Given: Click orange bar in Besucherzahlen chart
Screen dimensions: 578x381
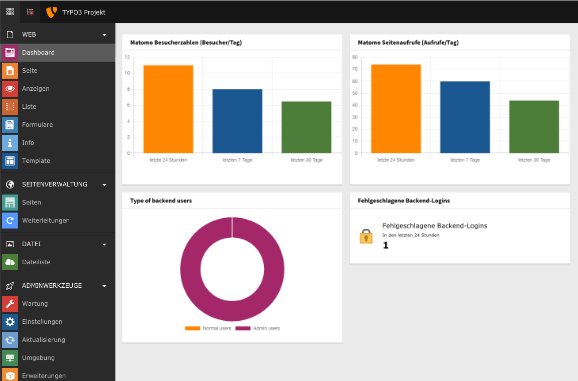Looking at the screenshot, I should pos(168,109).
